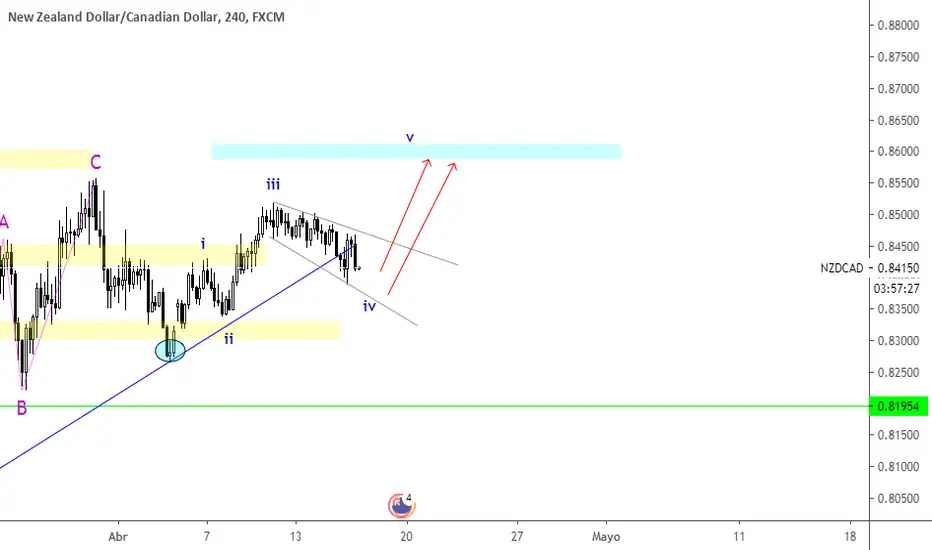Screen dimensions: 932x550
Task: Click the 0.81500 price axis label
Action: pyautogui.click(x=898, y=435)
